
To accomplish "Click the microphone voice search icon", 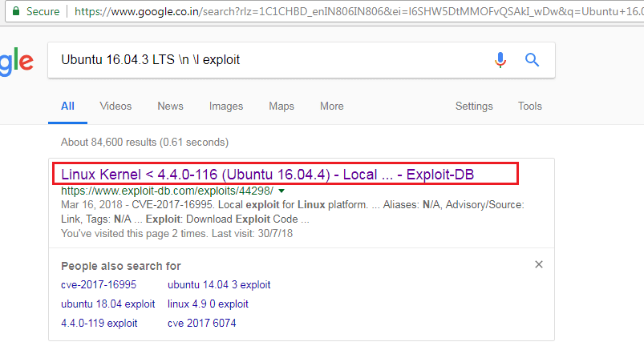I will (x=500, y=60).
